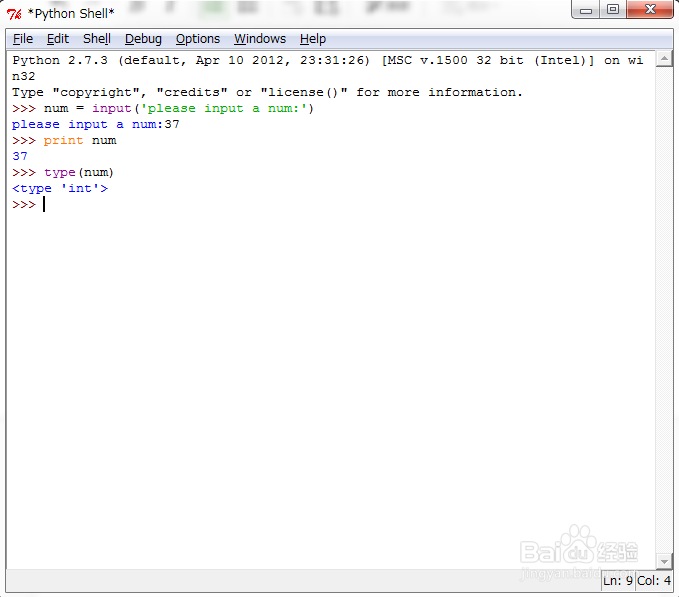The width and height of the screenshot is (679, 597).
Task: Open the File menu
Action: [23, 39]
